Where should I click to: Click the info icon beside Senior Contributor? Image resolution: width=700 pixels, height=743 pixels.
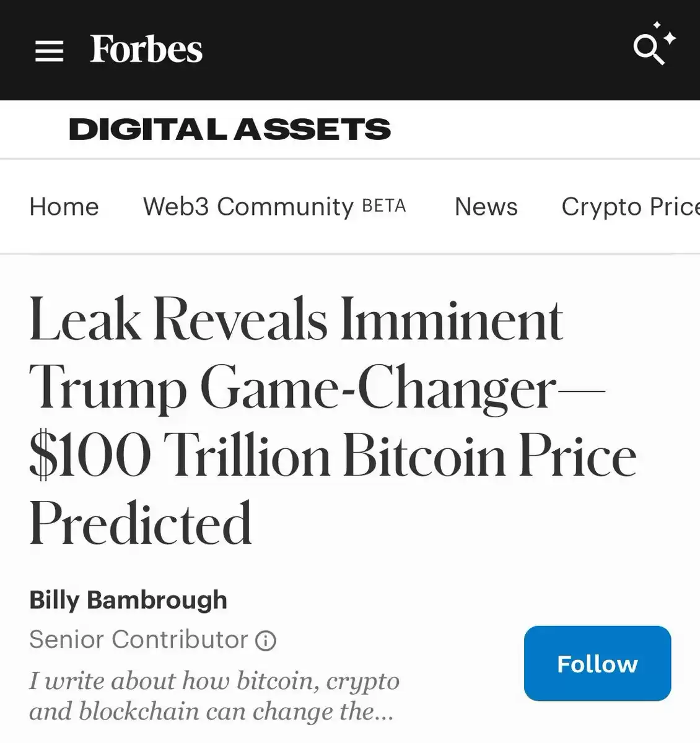point(266,640)
